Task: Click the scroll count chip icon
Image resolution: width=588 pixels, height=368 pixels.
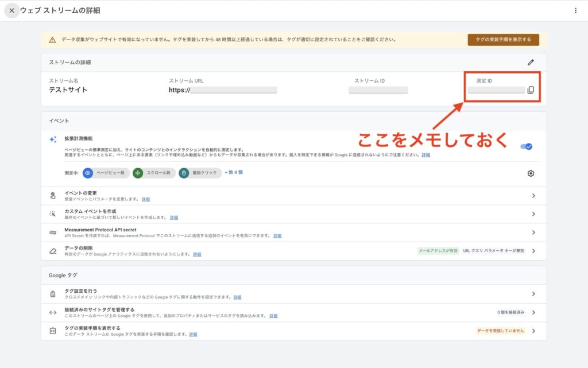Action: [x=138, y=173]
